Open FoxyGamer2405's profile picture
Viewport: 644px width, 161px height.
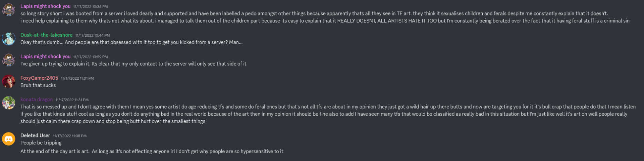click(9, 82)
